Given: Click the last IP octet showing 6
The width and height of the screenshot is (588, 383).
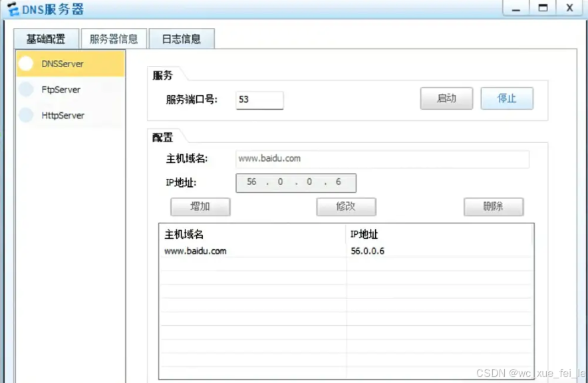Looking at the screenshot, I should pos(339,182).
